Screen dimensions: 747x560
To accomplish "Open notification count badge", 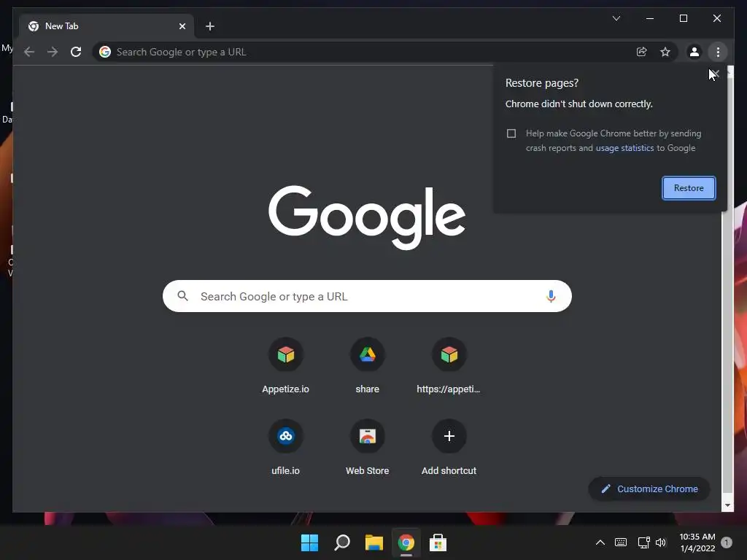I will (x=727, y=542).
